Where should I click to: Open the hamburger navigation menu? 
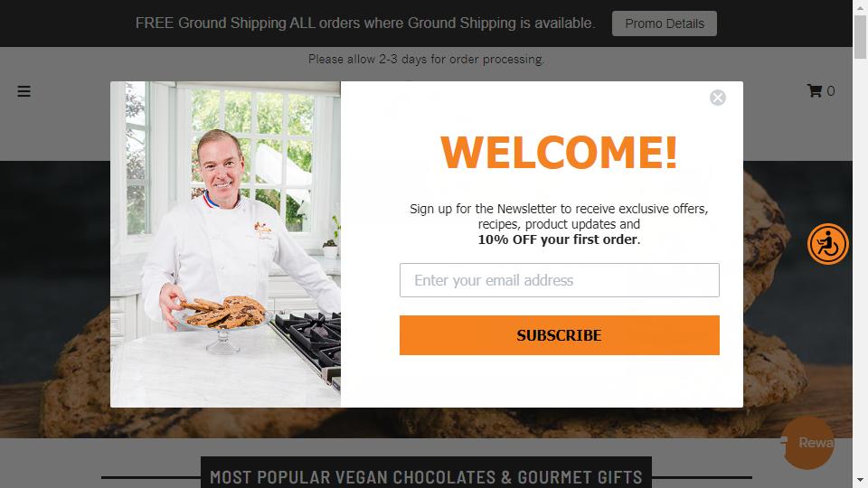(x=24, y=91)
